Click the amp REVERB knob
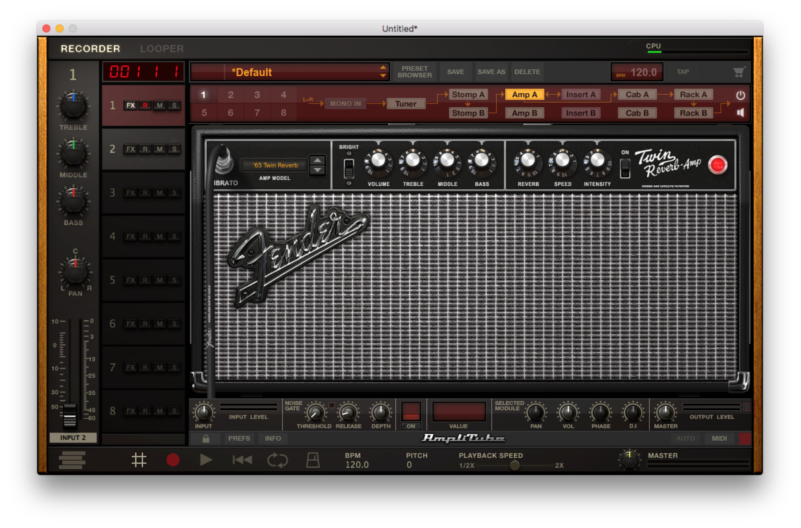Screen dimensions: 801x528 (x=528, y=162)
